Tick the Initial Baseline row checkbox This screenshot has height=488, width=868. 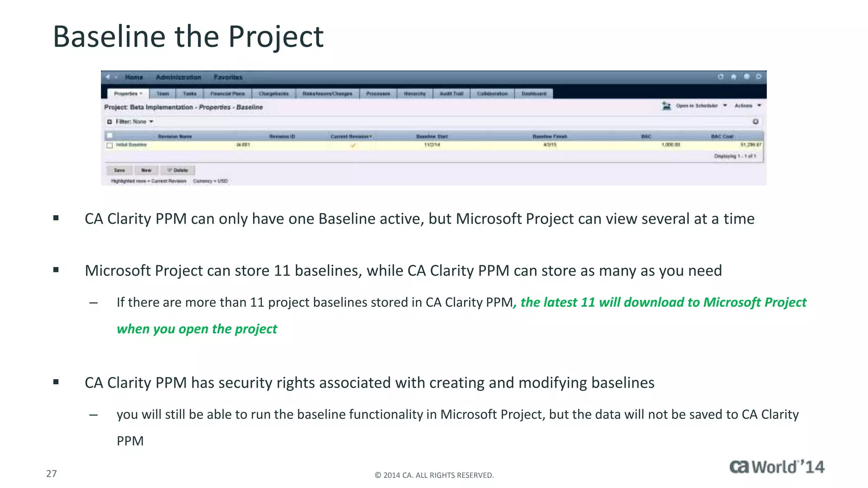110,145
